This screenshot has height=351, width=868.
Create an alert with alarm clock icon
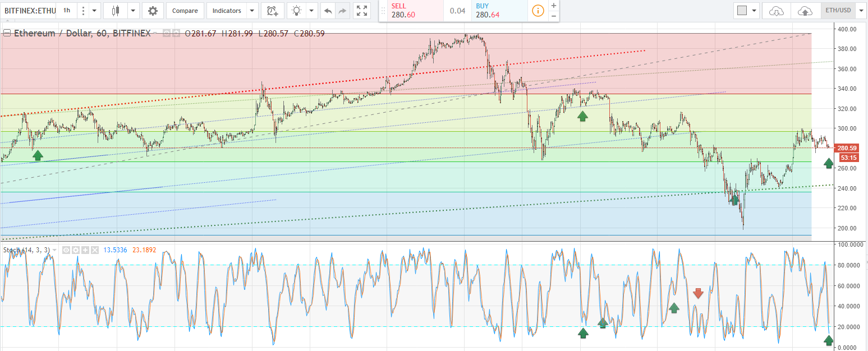tap(272, 10)
